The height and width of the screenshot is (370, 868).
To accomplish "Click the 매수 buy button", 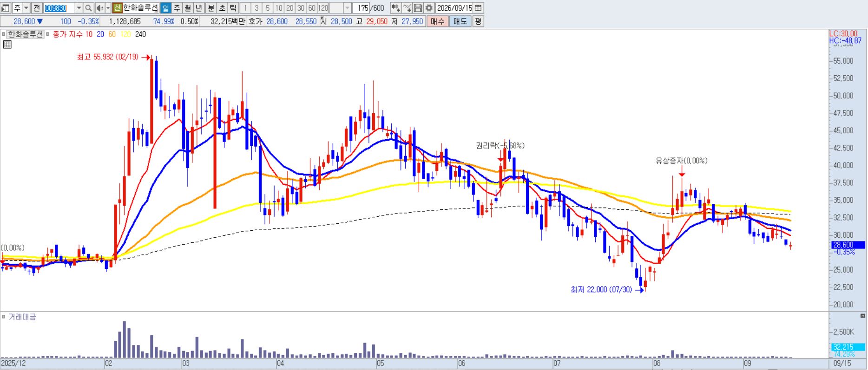I will [x=438, y=21].
